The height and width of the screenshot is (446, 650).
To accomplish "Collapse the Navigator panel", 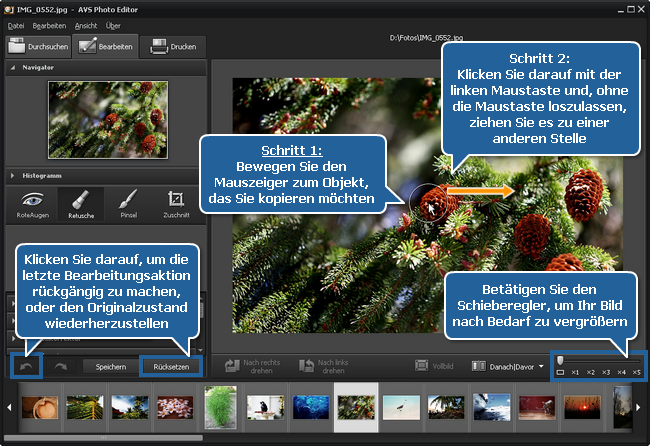I will (x=12, y=67).
